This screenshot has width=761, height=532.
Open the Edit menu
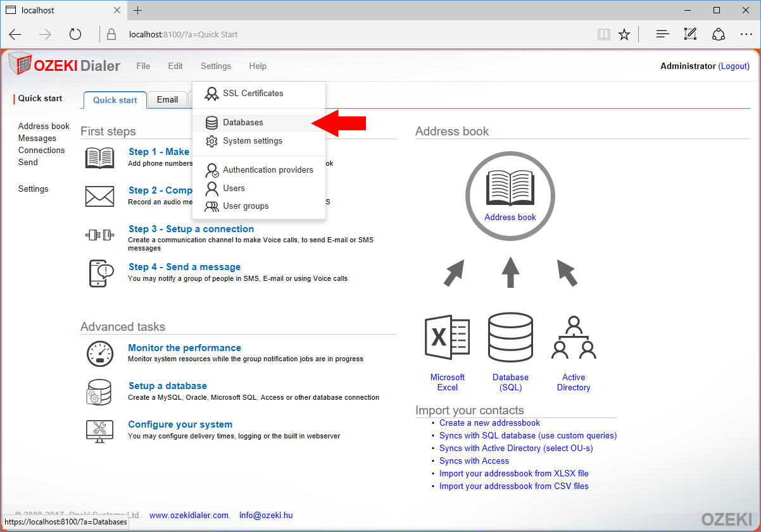point(175,66)
